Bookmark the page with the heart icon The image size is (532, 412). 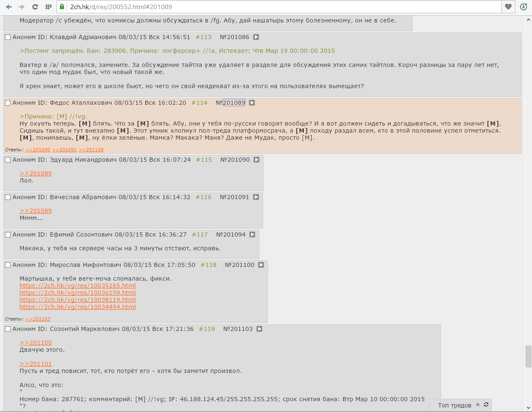click(508, 7)
